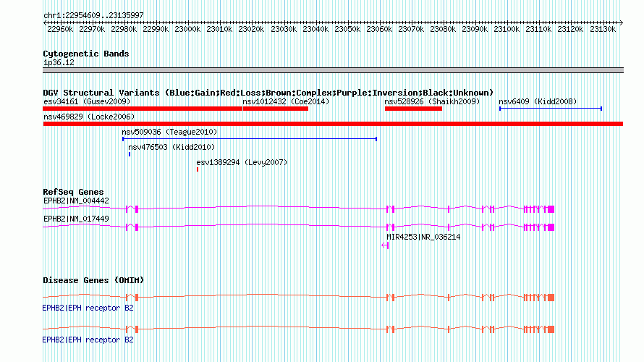Click the red esv34161 loss bar
The height and width of the screenshot is (362, 644).
(x=143, y=109)
